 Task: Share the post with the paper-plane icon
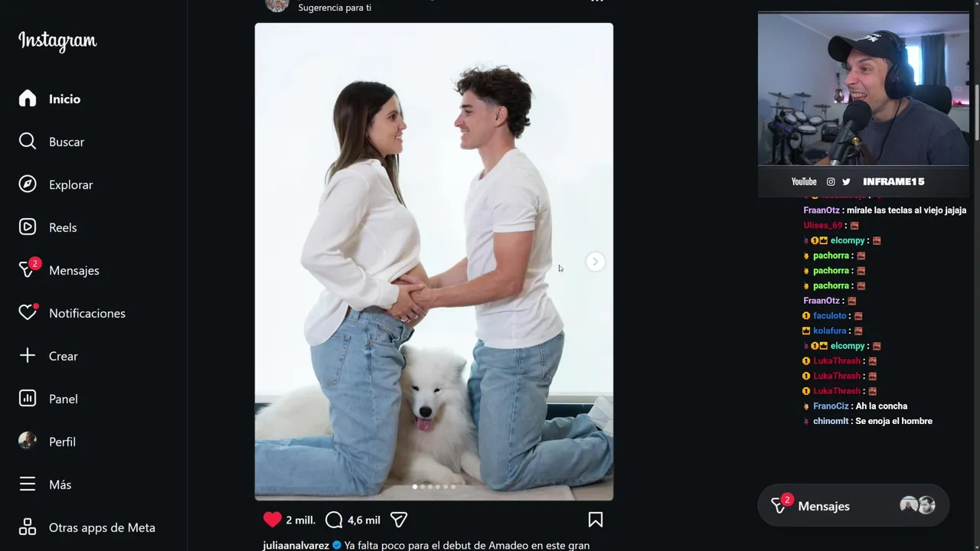(398, 520)
